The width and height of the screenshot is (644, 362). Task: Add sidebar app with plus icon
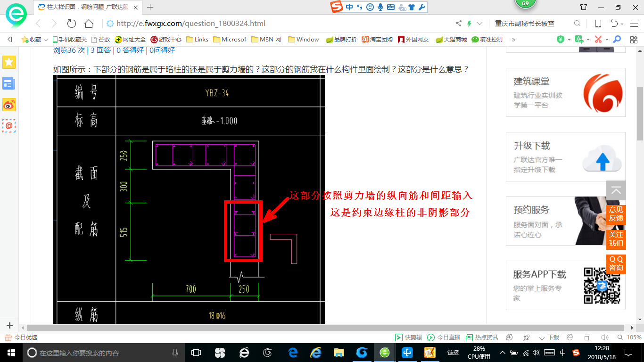tap(9, 325)
